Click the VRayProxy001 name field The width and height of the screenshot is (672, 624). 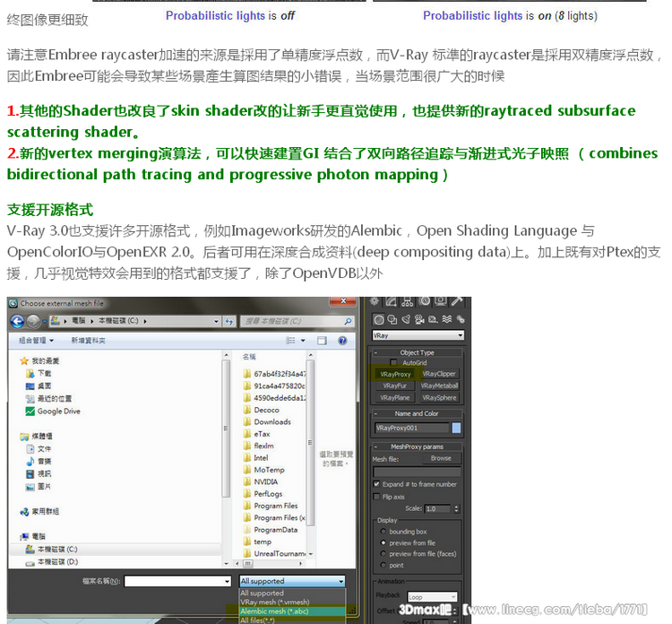pos(412,428)
